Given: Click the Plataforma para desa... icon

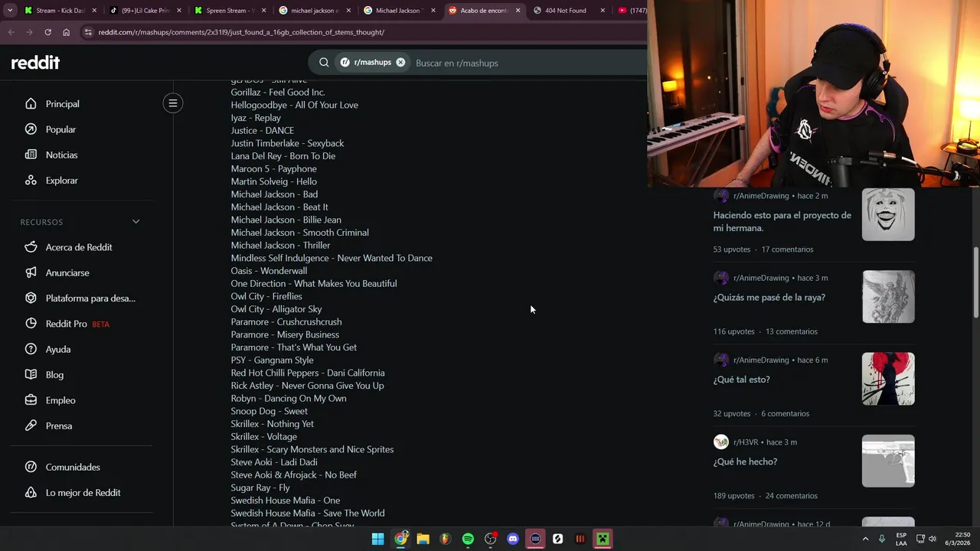Looking at the screenshot, I should click(31, 298).
